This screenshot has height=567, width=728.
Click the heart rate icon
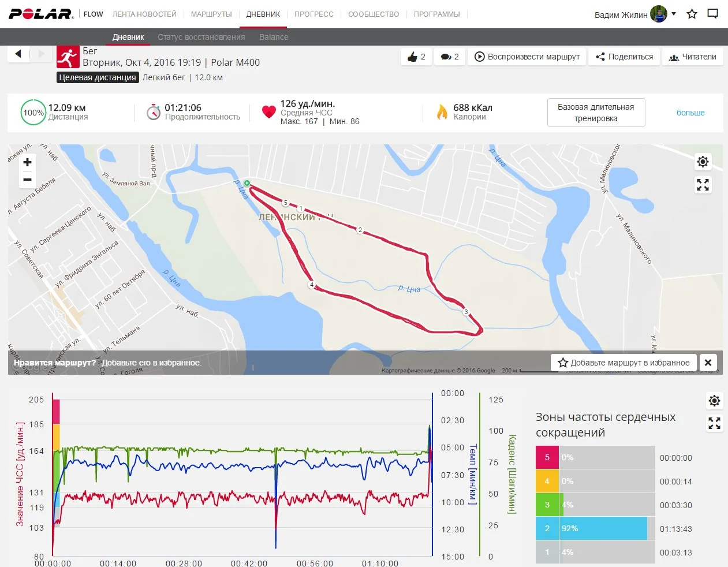tap(268, 112)
